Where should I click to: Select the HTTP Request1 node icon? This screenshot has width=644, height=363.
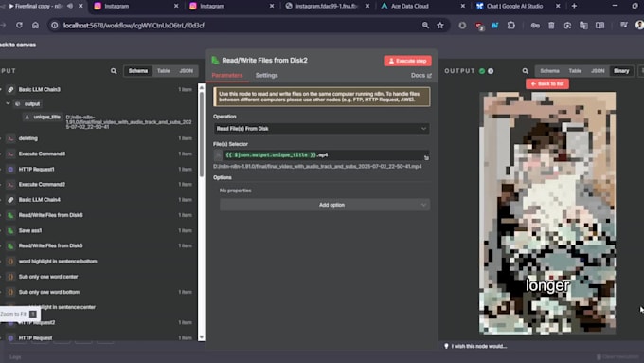click(x=10, y=170)
